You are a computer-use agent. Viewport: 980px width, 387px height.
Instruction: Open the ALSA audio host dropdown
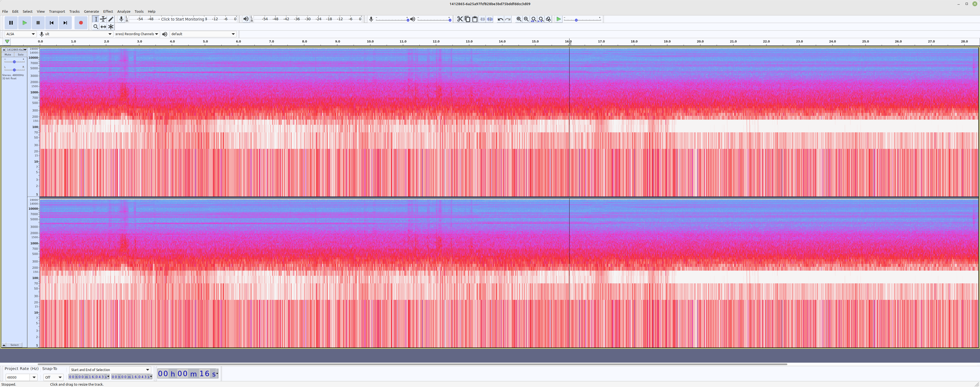point(21,34)
